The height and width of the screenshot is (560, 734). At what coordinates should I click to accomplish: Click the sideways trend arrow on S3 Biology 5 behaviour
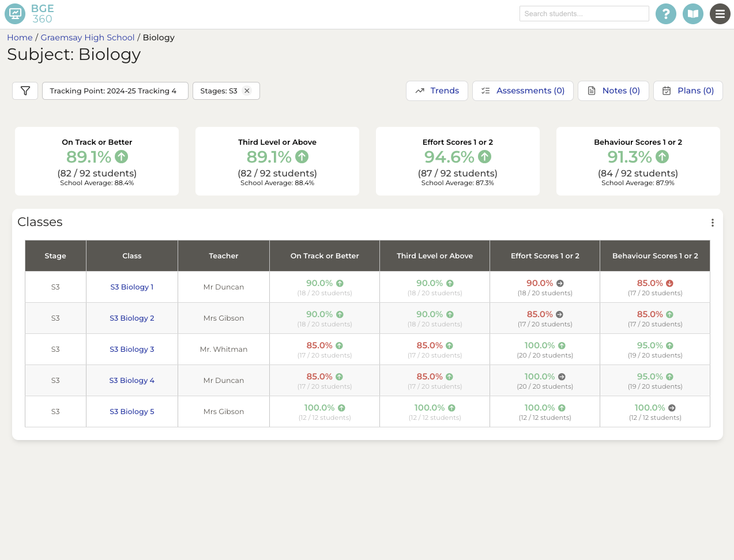pos(671,408)
